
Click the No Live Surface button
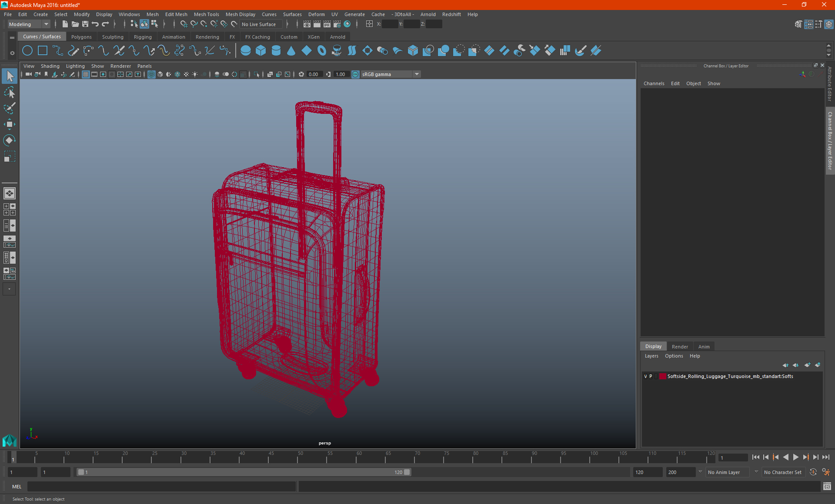pos(259,24)
